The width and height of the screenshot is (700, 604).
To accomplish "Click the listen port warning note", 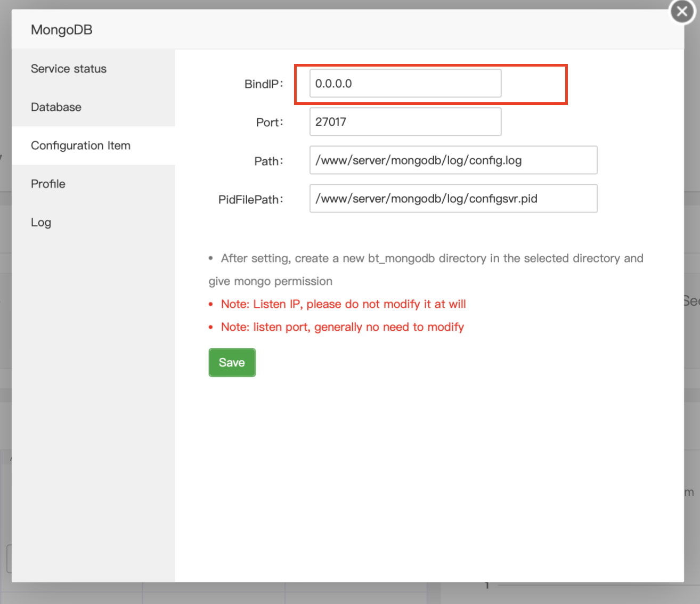I will [342, 327].
